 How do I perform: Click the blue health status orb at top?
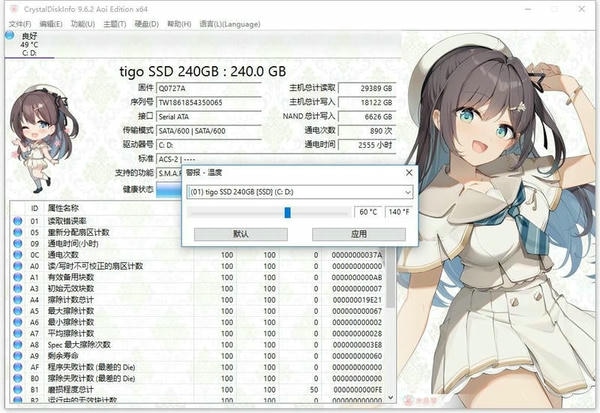[x=10, y=36]
